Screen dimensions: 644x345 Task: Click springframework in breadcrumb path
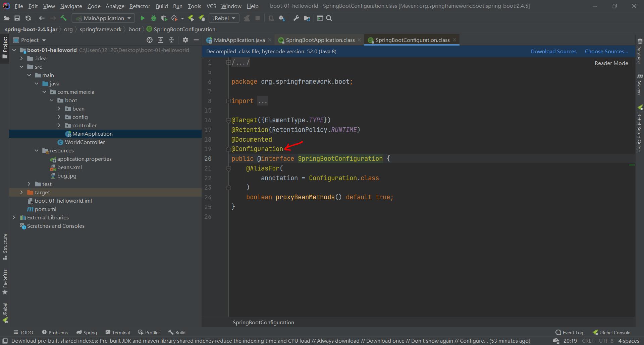(x=101, y=29)
